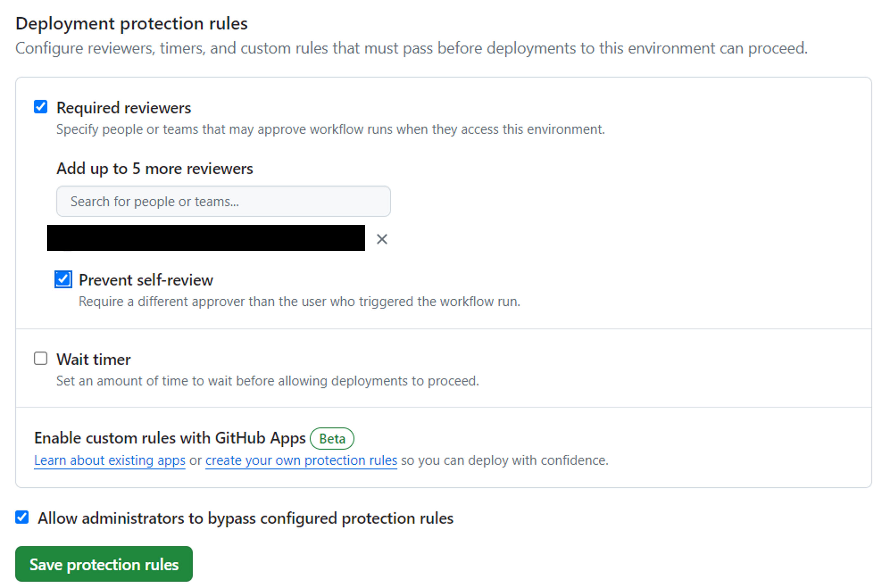
Task: Click the Add up to 5 more reviewers heading
Action: coord(154,168)
